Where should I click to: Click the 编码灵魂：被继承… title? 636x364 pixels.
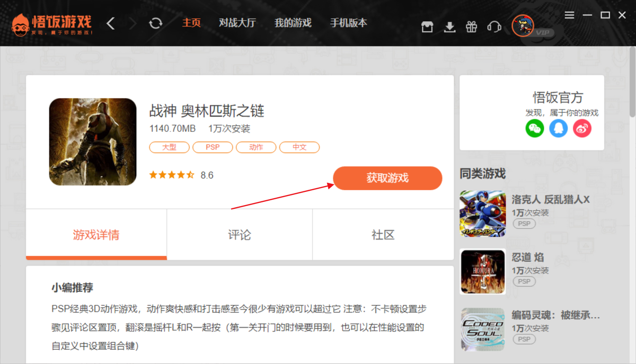[x=556, y=316]
